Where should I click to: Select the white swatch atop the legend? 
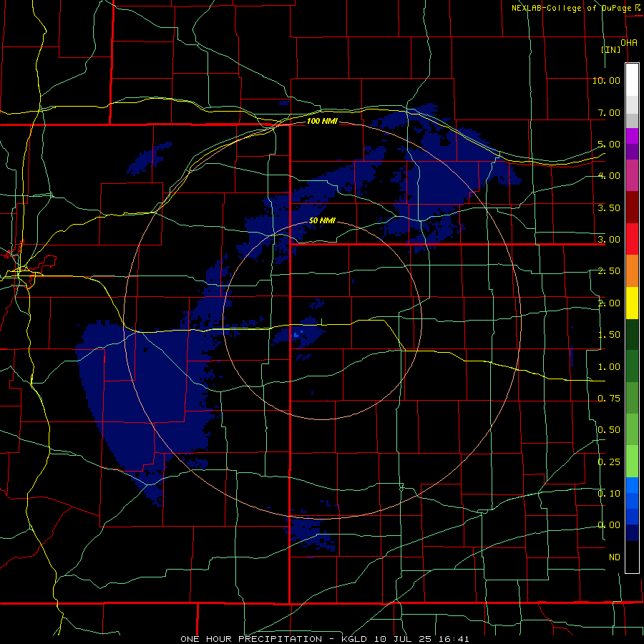[632, 79]
